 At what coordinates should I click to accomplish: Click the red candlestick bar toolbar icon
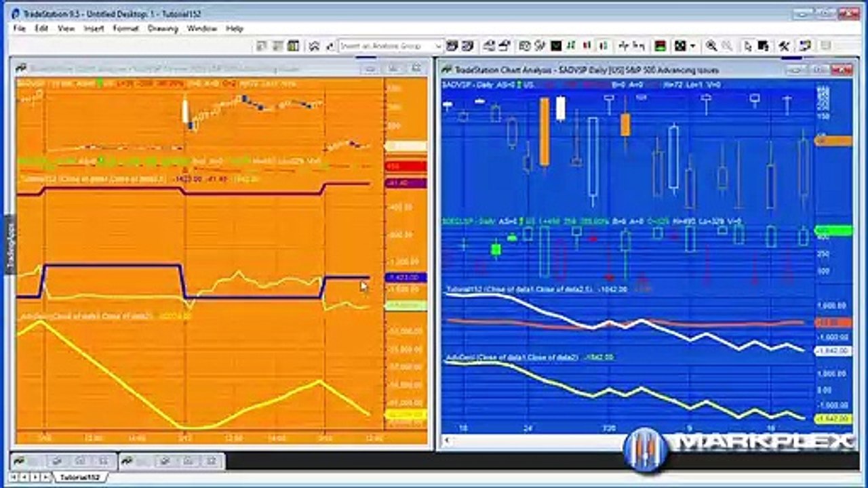[x=587, y=46]
